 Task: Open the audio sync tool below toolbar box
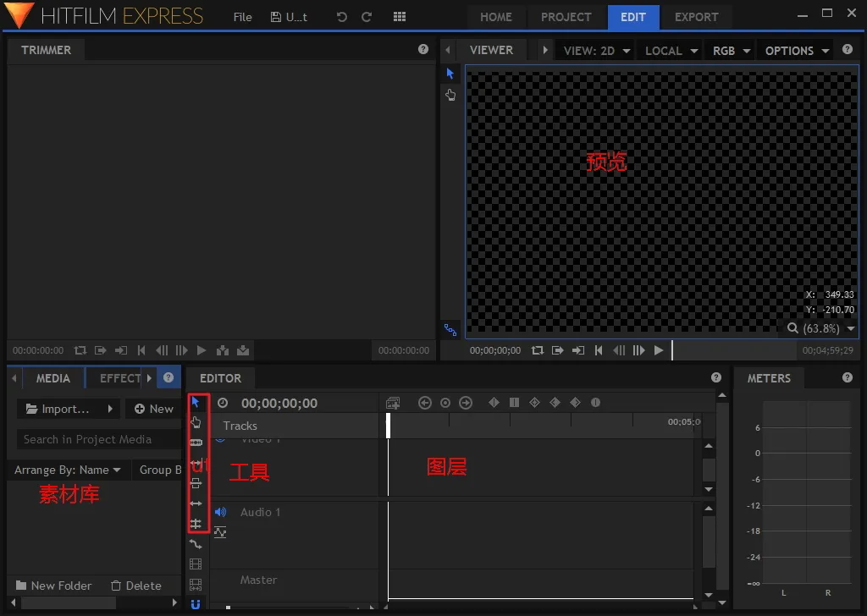coord(196,544)
